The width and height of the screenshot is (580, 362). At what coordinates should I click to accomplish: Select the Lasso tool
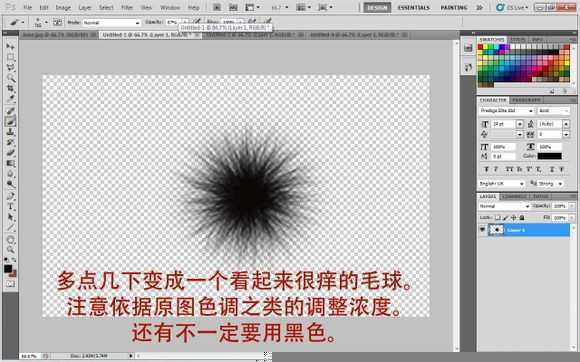(x=10, y=68)
